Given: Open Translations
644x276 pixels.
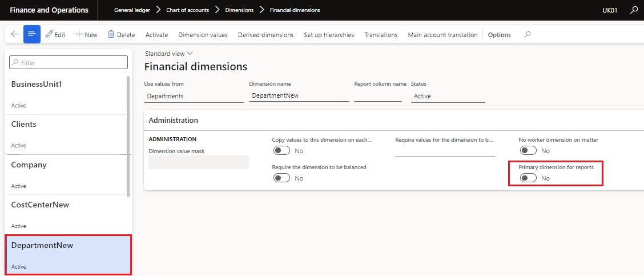Looking at the screenshot, I should tap(381, 35).
